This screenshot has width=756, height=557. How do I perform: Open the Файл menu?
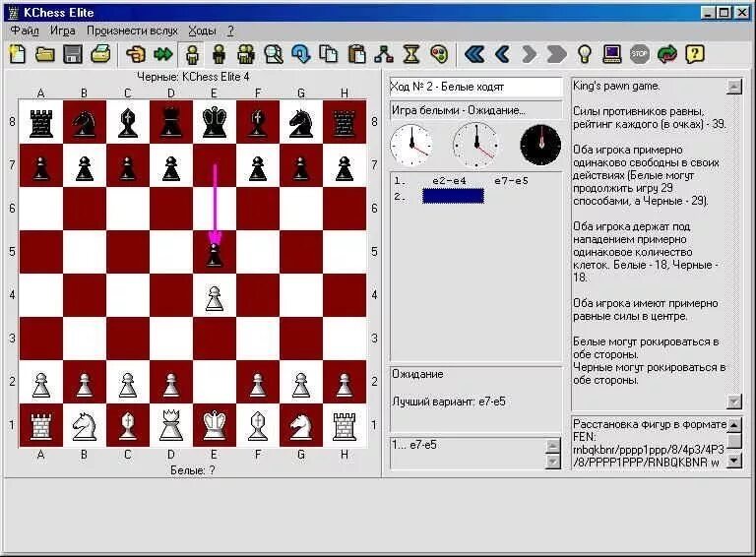coord(25,31)
